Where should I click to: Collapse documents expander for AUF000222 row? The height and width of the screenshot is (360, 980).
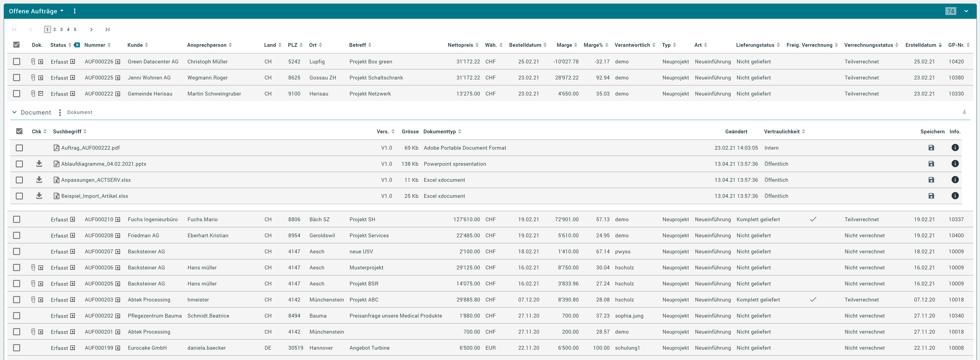click(x=41, y=94)
